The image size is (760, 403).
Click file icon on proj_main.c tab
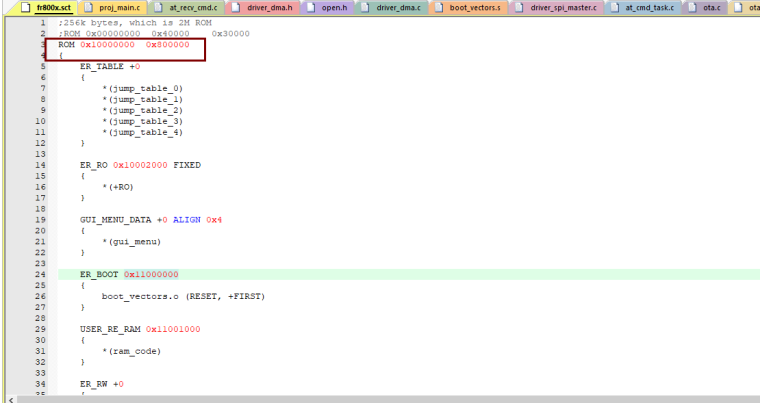point(88,7)
